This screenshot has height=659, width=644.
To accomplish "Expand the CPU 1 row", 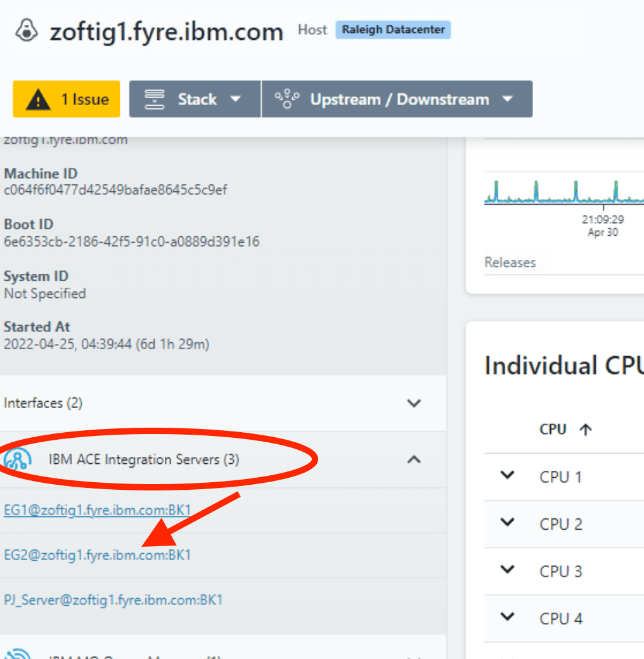I will click(x=507, y=476).
